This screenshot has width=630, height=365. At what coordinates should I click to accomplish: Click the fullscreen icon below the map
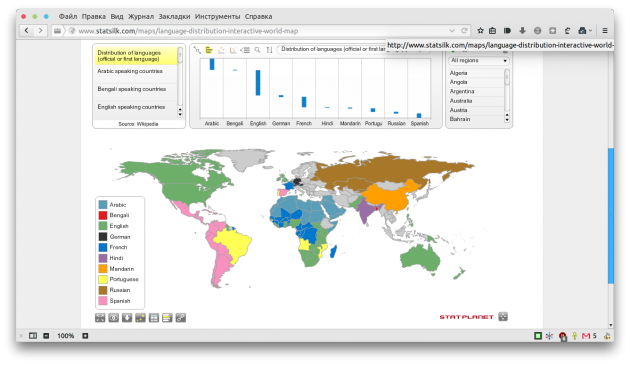(100, 318)
